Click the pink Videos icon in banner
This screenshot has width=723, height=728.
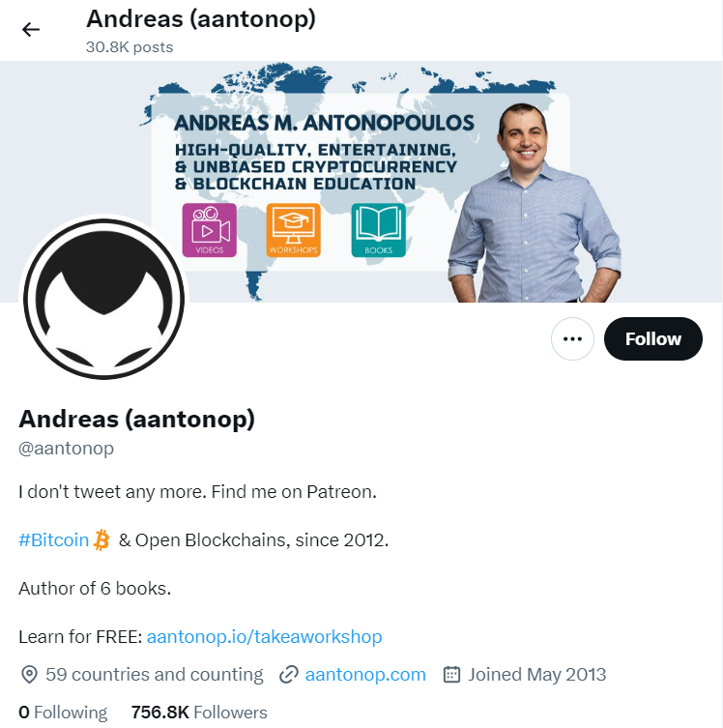210,230
